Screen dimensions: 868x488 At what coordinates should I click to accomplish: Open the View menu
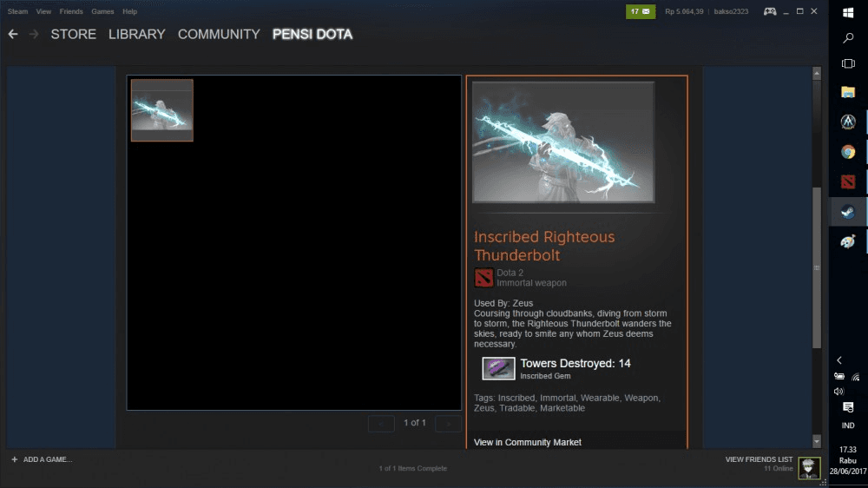click(43, 11)
